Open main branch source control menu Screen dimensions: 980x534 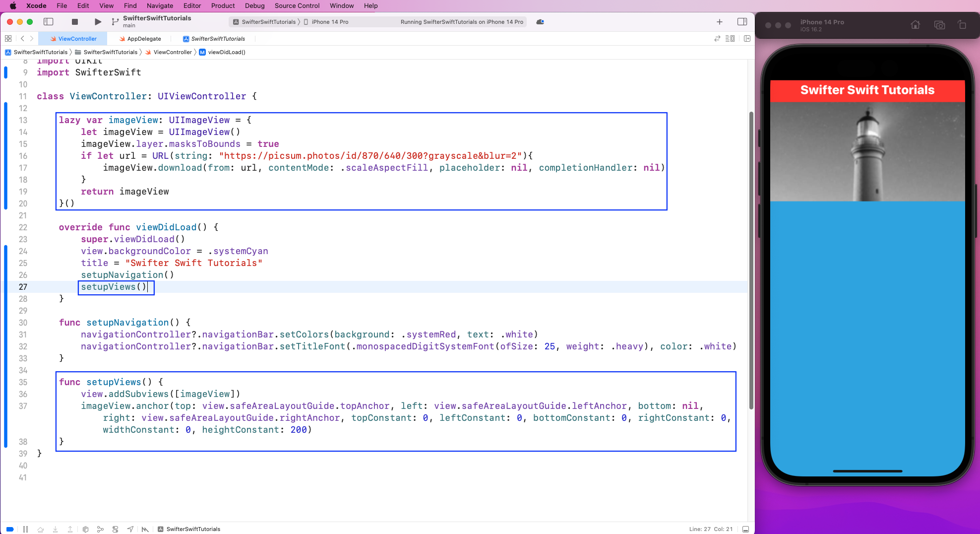pos(129,26)
